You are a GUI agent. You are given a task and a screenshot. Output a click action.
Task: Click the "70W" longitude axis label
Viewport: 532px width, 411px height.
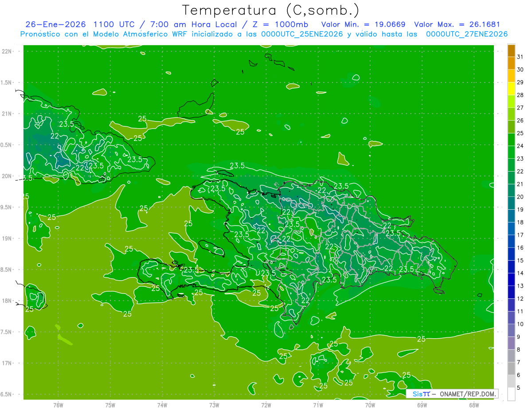[370, 405]
